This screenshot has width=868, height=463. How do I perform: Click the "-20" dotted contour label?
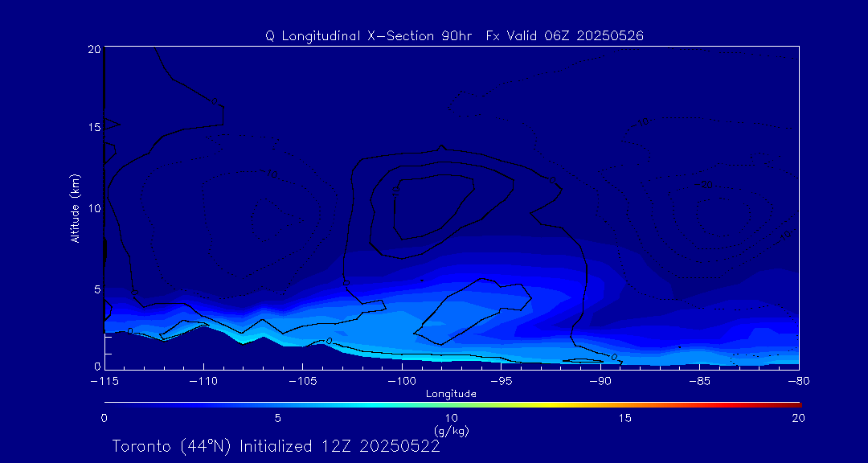(x=704, y=184)
